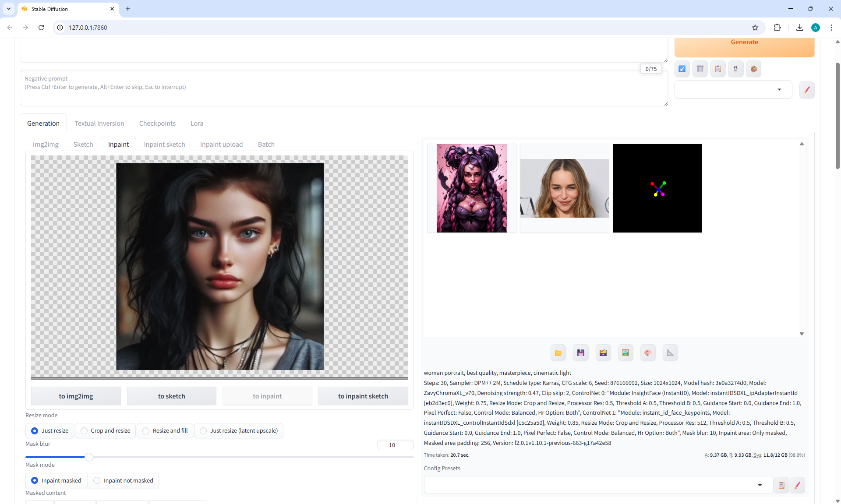841x504 pixels.
Task: Click the blue arrow read-parameters icon
Action: 682,69
